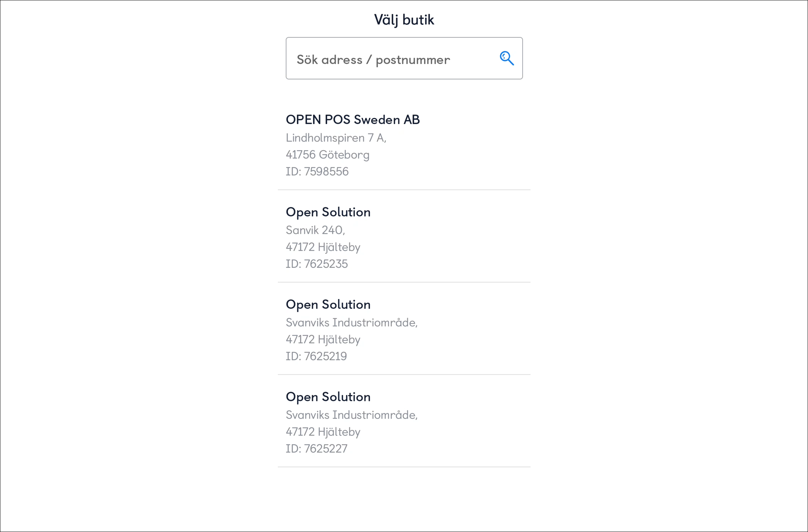This screenshot has height=532, width=808.
Task: Focus the Sök adress / postnummer field
Action: point(404,58)
